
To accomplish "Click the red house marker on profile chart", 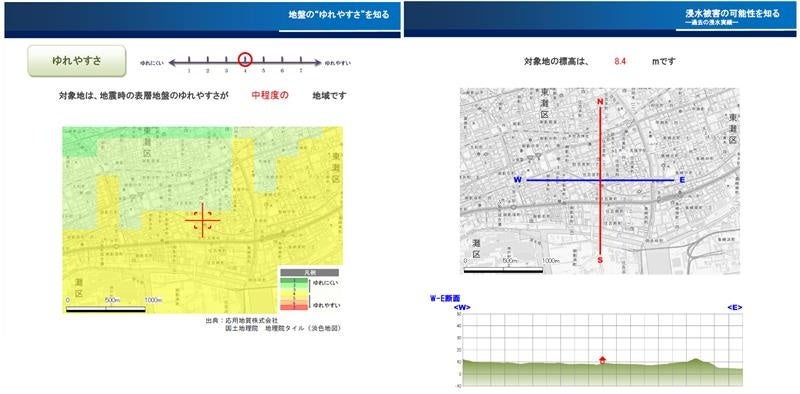I will [603, 360].
